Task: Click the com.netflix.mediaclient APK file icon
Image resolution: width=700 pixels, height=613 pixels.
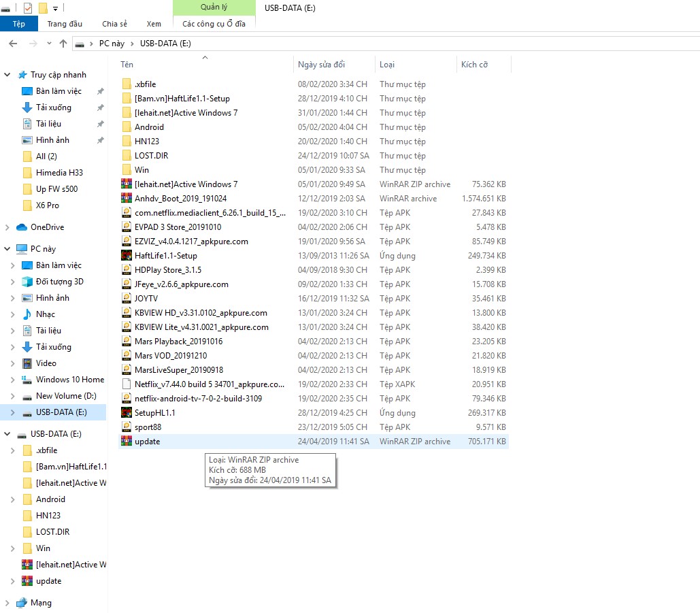Action: pyautogui.click(x=127, y=212)
